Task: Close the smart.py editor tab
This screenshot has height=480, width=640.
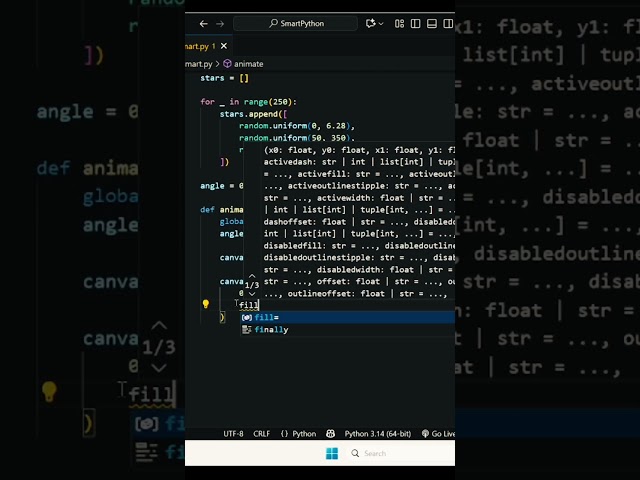Action: [224, 46]
